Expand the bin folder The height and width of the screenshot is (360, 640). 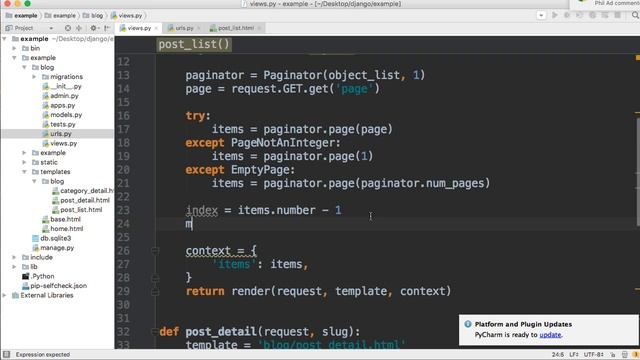[14, 48]
